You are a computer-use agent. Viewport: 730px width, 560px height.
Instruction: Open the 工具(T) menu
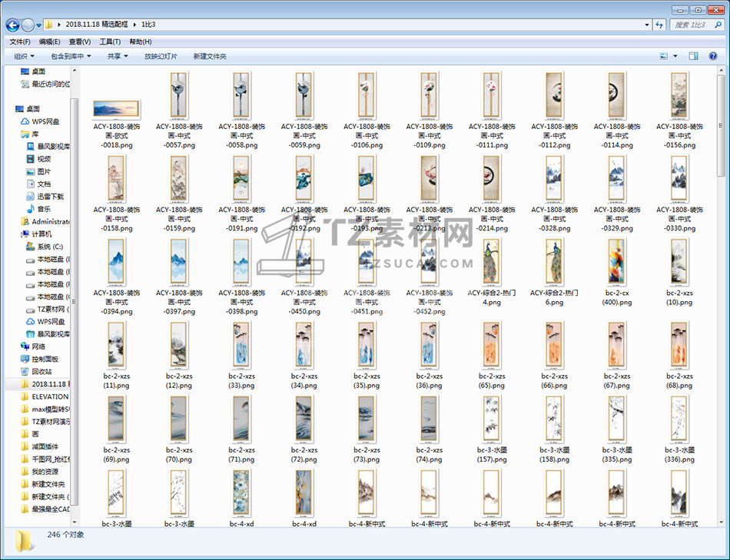110,41
